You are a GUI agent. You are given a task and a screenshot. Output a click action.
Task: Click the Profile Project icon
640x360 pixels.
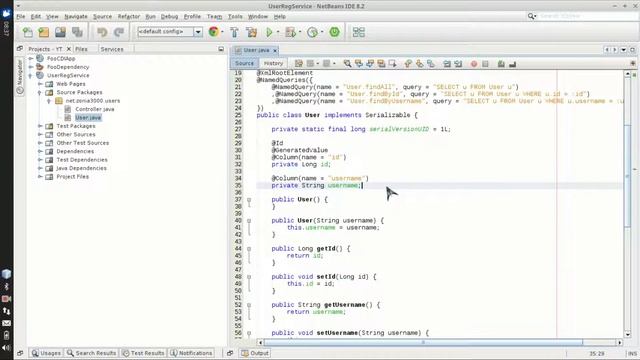(x=312, y=32)
